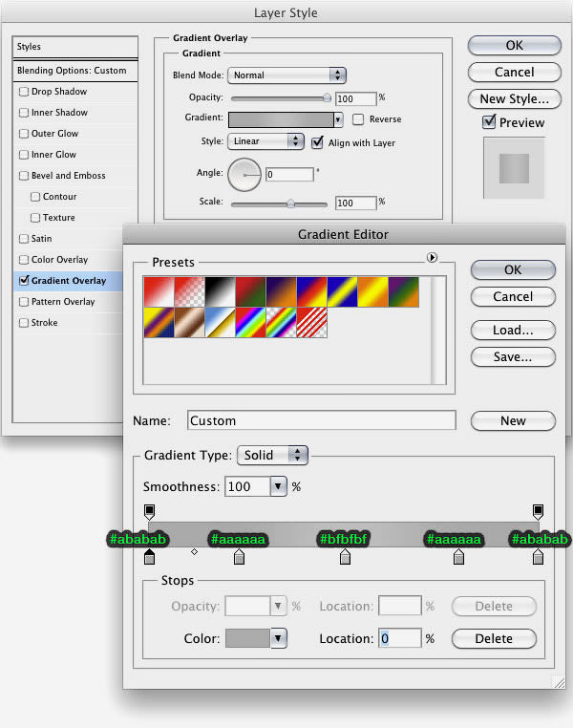
Task: Toggle the Preview checkbox in Layer Style
Action: [x=489, y=122]
